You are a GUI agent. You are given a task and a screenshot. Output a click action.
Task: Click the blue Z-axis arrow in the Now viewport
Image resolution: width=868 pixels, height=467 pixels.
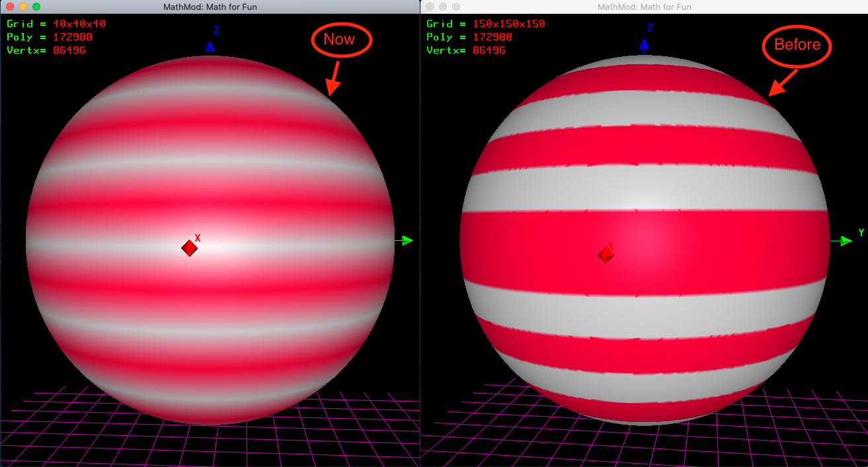click(210, 46)
